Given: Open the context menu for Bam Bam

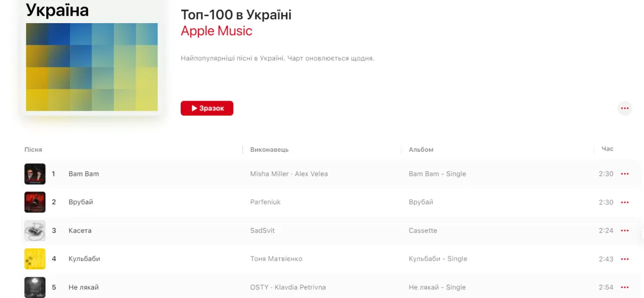Looking at the screenshot, I should 625,173.
